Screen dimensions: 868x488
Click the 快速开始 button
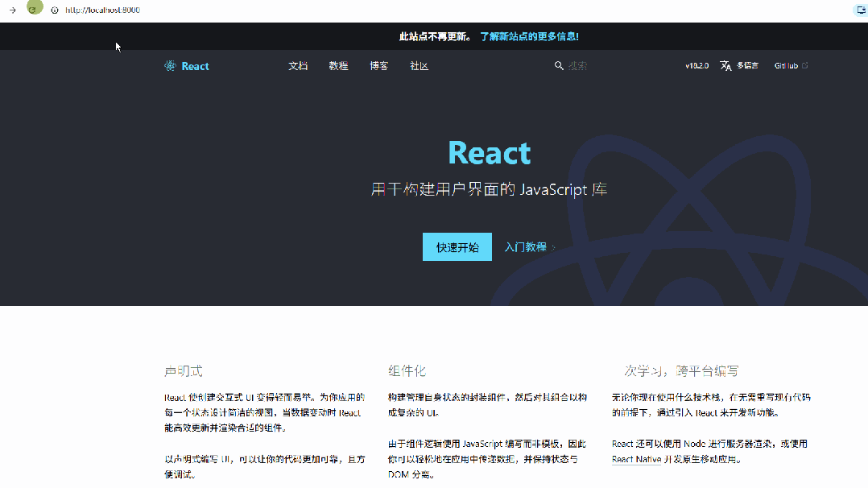click(457, 247)
